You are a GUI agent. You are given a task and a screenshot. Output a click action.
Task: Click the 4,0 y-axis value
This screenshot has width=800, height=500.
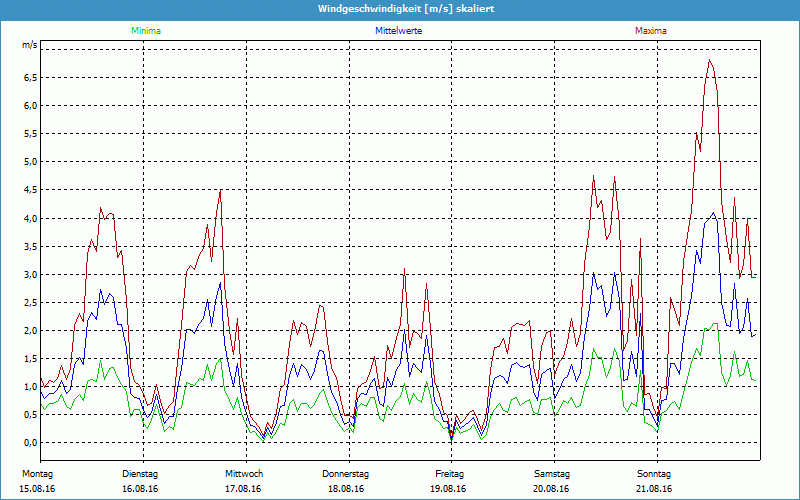[x=30, y=218]
